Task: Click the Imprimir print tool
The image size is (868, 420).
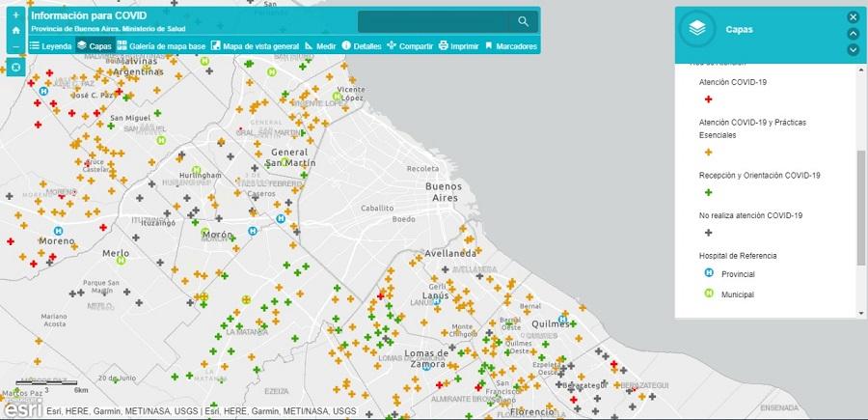Action: pos(458,46)
